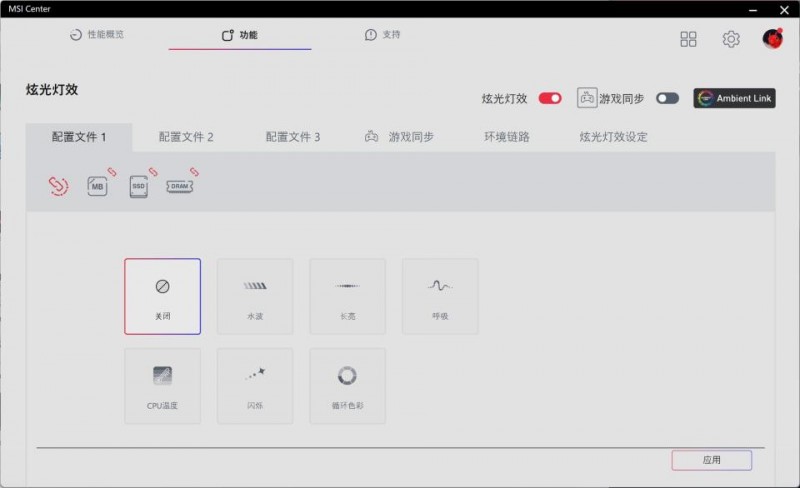The height and width of the screenshot is (488, 800).
Task: Choose the 闪烁 flashing lighting effect
Action: coord(255,385)
